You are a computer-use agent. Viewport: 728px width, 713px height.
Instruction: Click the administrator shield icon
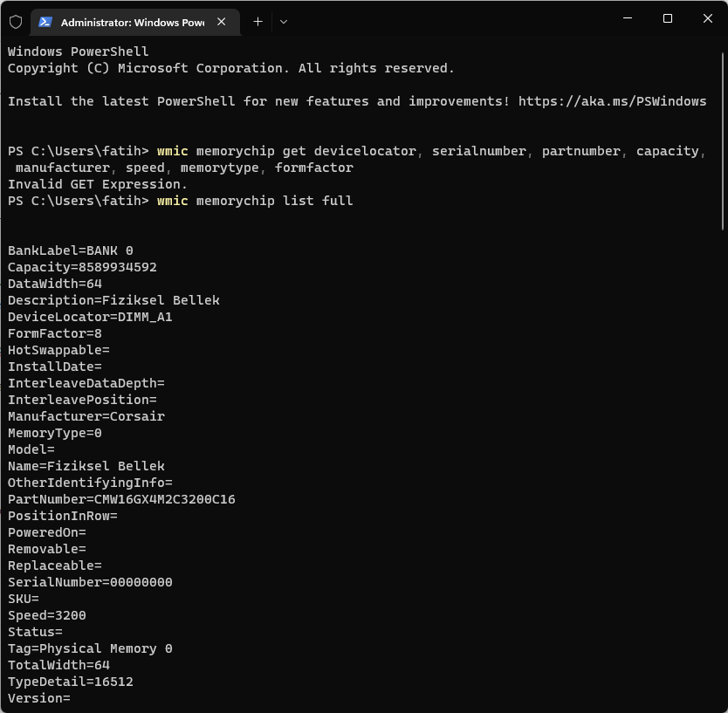tap(16, 22)
